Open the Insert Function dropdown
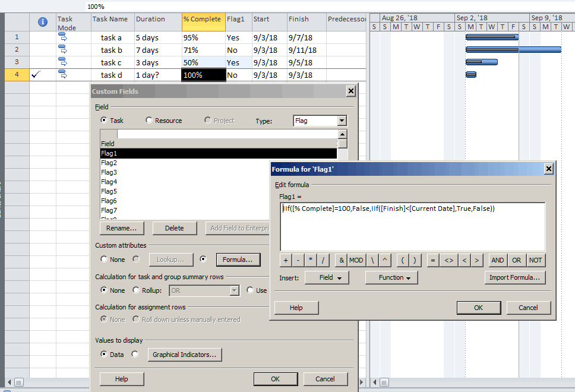This screenshot has height=392, width=575. [x=391, y=277]
